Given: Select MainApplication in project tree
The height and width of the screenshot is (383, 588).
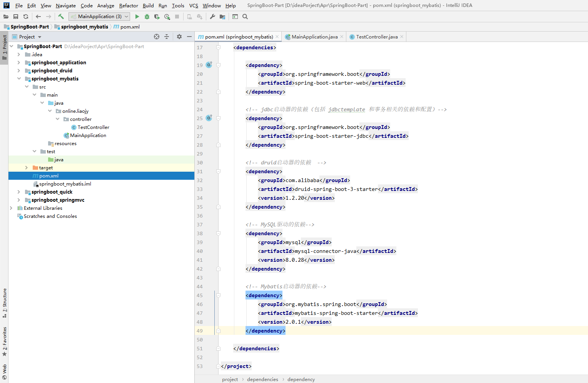Looking at the screenshot, I should click(x=88, y=135).
